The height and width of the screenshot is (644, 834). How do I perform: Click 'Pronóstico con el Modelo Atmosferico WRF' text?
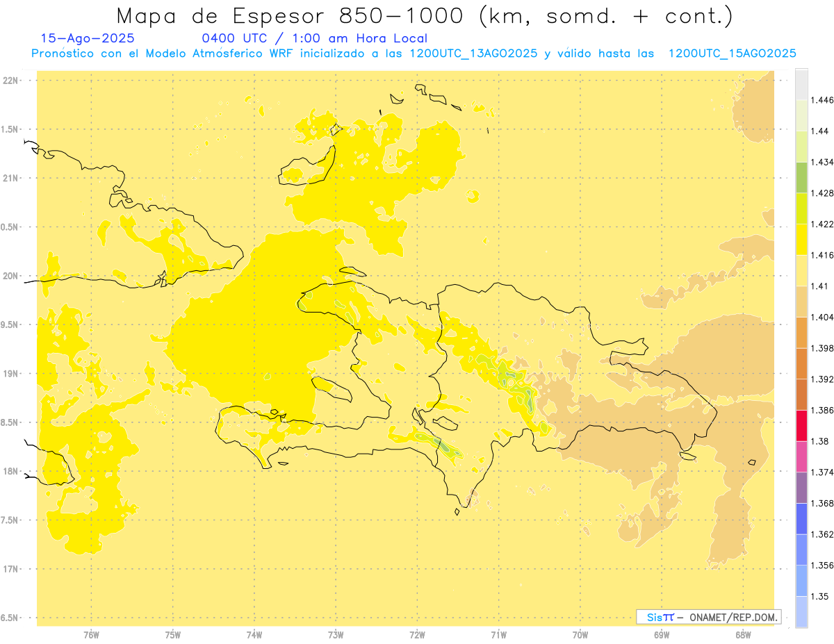tap(163, 53)
